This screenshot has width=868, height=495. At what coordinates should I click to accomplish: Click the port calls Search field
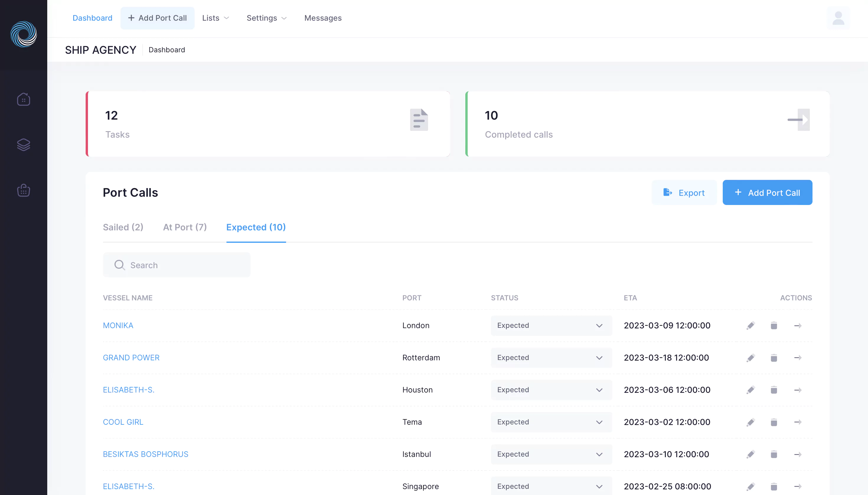(177, 265)
